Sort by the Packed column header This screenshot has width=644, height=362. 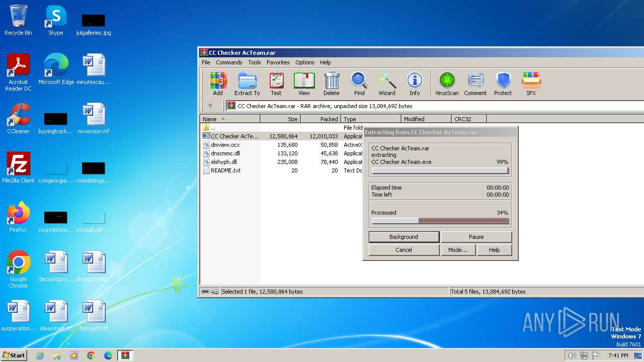pos(320,119)
